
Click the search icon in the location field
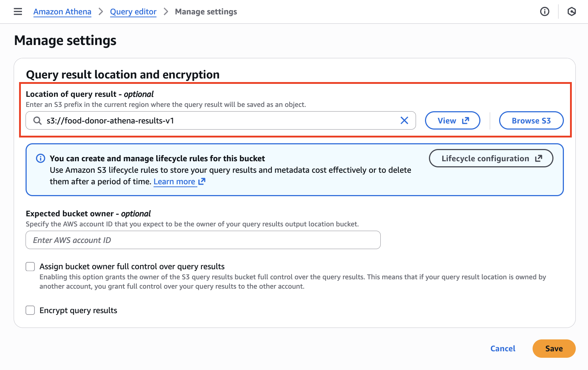pos(37,121)
